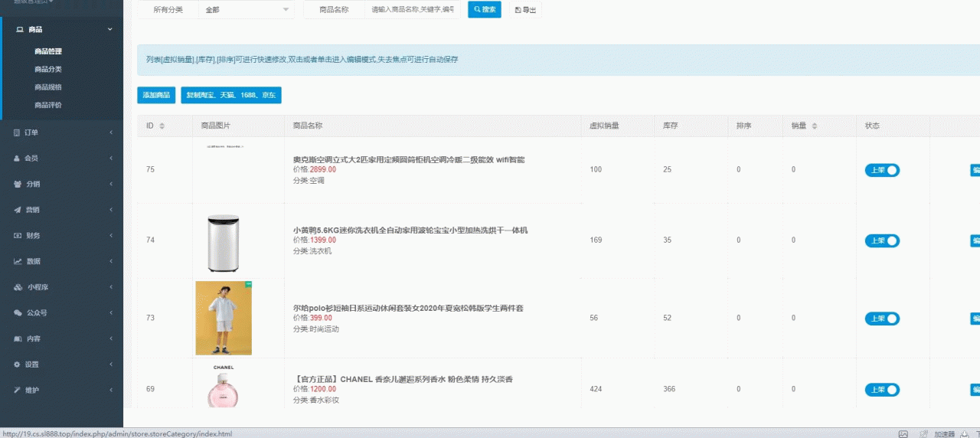Sort by 销量 column sort arrows
The width and height of the screenshot is (980, 438).
[814, 126]
